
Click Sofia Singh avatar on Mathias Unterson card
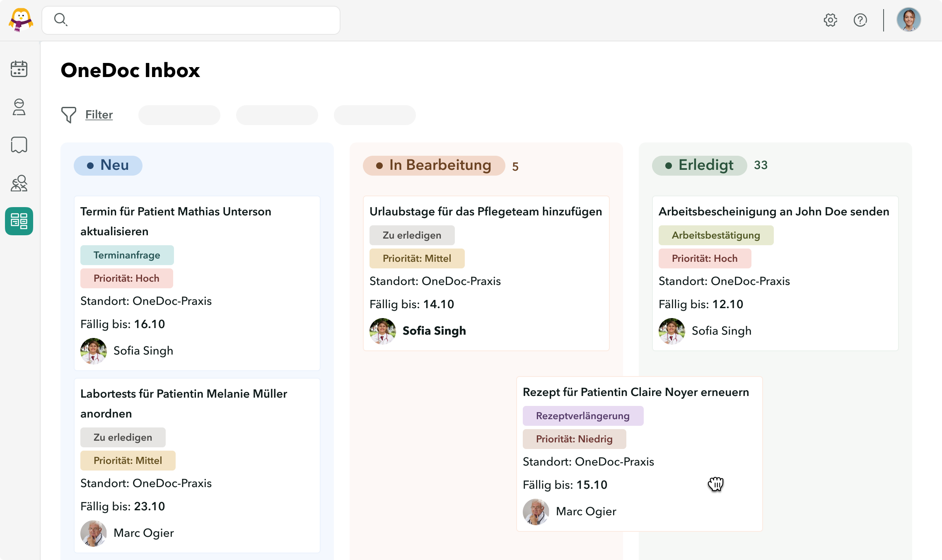[94, 351]
